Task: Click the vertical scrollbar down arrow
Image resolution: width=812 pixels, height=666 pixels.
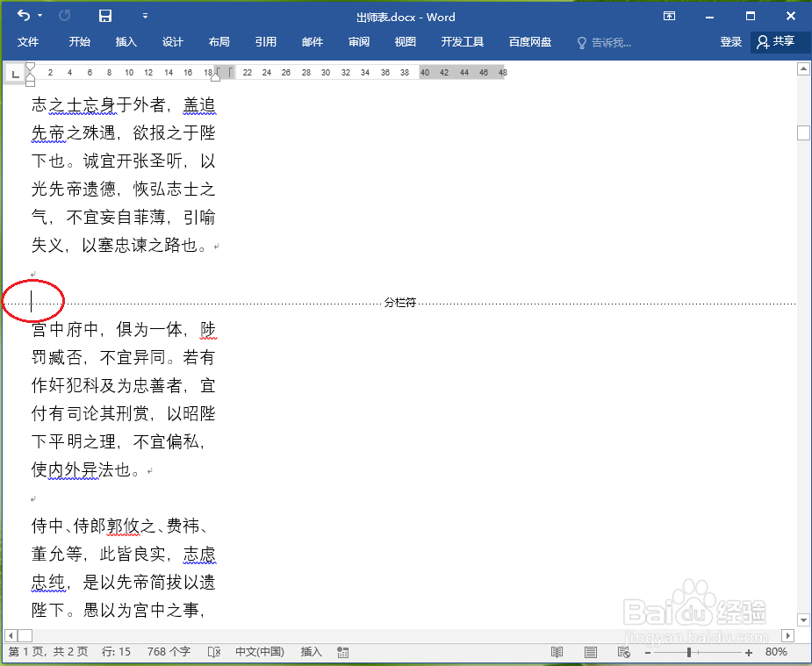Action: click(x=803, y=619)
